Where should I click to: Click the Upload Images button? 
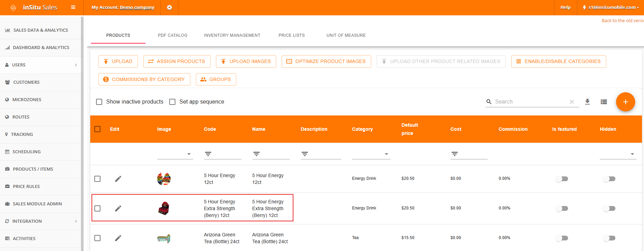click(x=246, y=61)
